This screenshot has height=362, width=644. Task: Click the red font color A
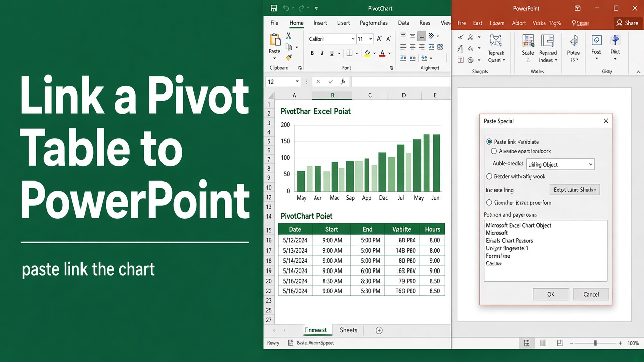pos(383,53)
